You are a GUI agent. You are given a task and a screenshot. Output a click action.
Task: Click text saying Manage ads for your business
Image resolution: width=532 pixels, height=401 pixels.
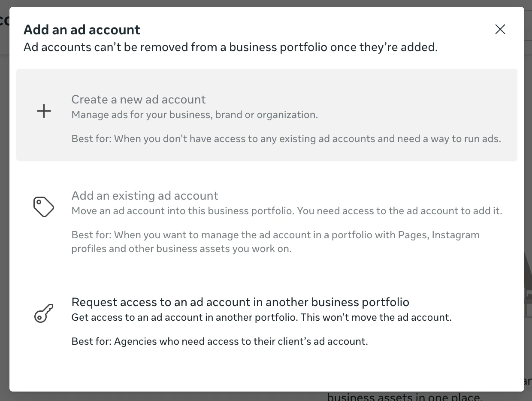195,115
